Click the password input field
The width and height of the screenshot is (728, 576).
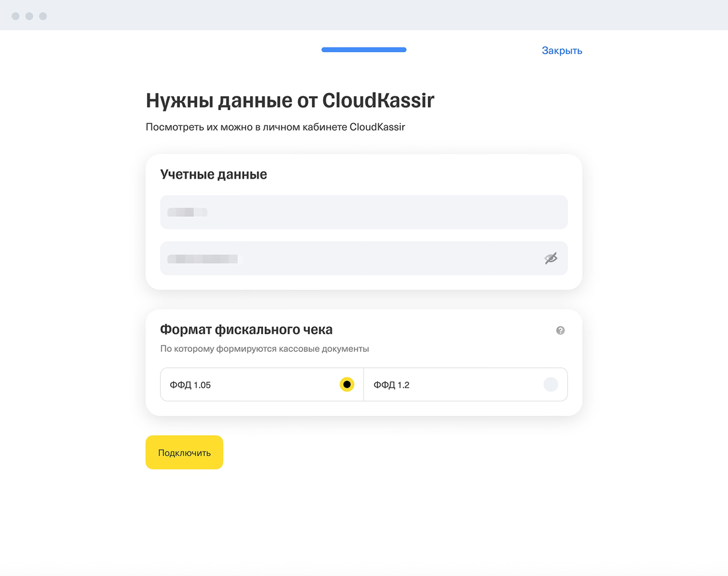click(363, 258)
